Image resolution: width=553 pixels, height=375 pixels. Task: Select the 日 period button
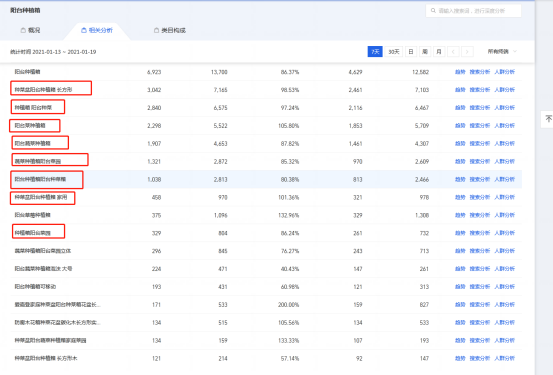tap(411, 52)
